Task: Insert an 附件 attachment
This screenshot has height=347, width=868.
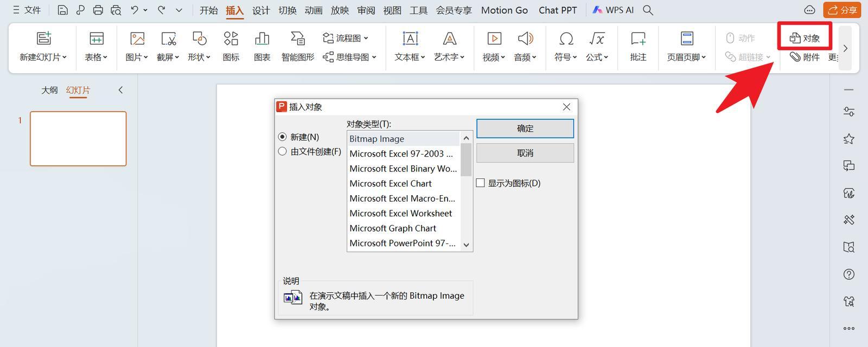Action: (x=805, y=57)
